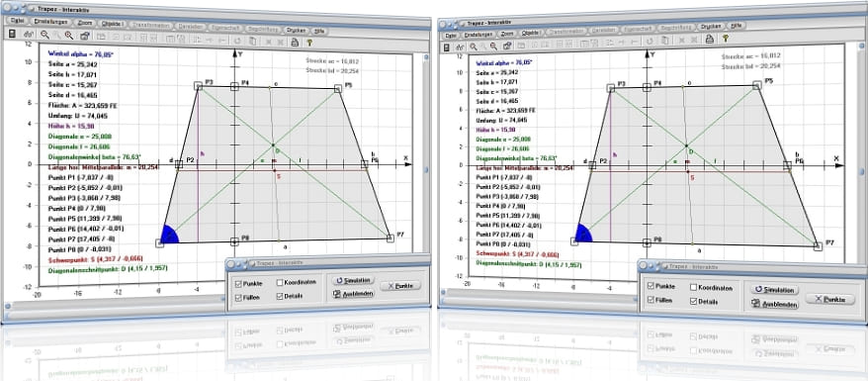Select point P3 handle in right window graph
Screen dimensions: 868x381
point(611,88)
